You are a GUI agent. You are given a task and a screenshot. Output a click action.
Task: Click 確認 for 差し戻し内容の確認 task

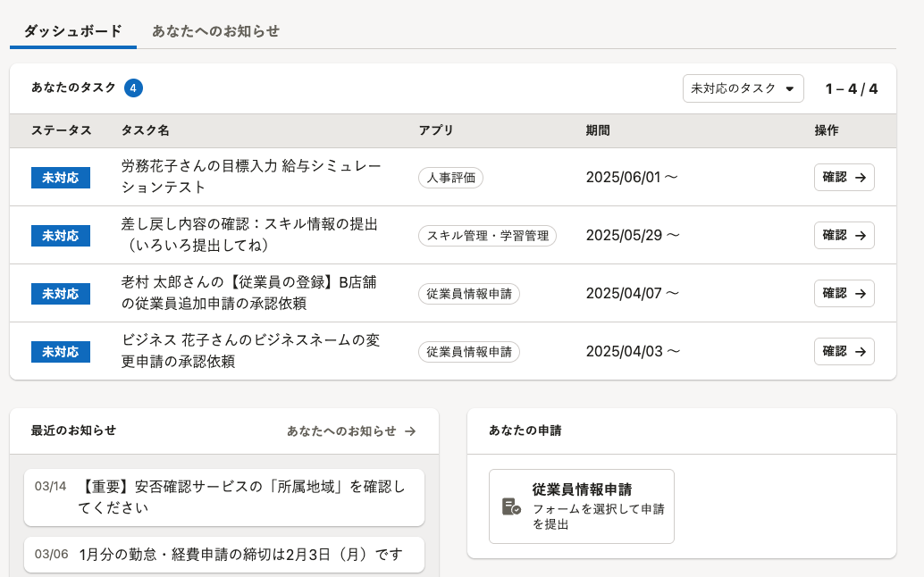(x=844, y=236)
